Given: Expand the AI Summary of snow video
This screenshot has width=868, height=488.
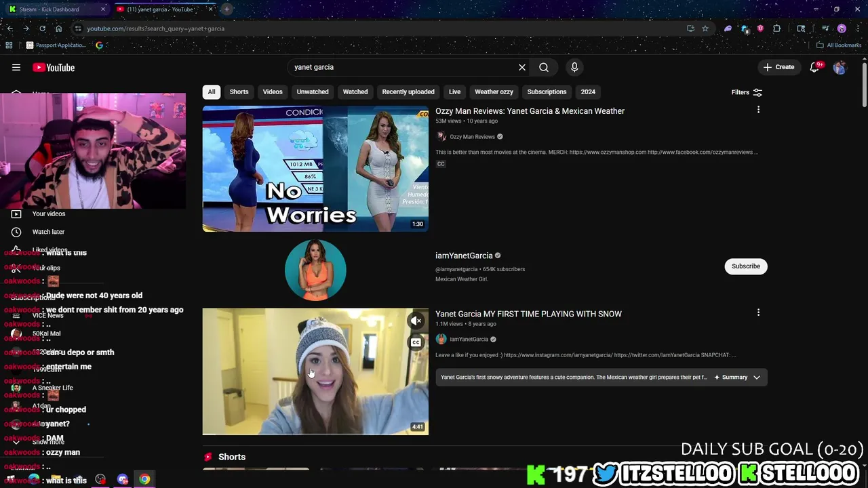Looking at the screenshot, I should (x=738, y=377).
